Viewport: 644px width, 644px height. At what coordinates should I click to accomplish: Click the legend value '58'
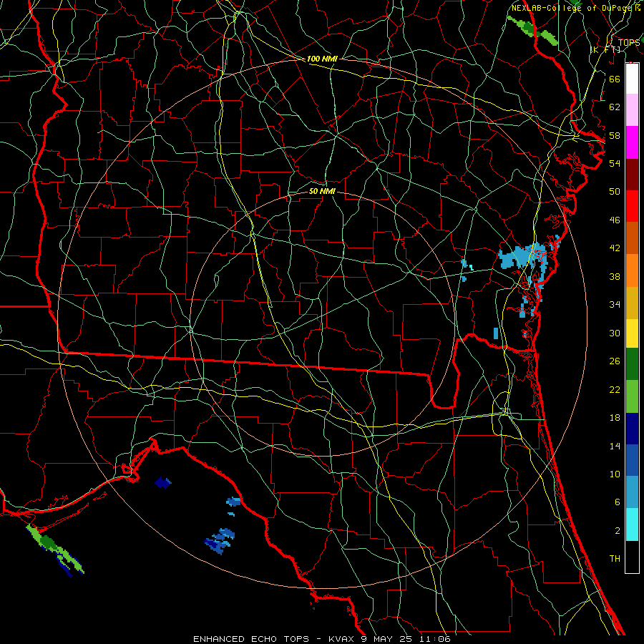point(615,135)
